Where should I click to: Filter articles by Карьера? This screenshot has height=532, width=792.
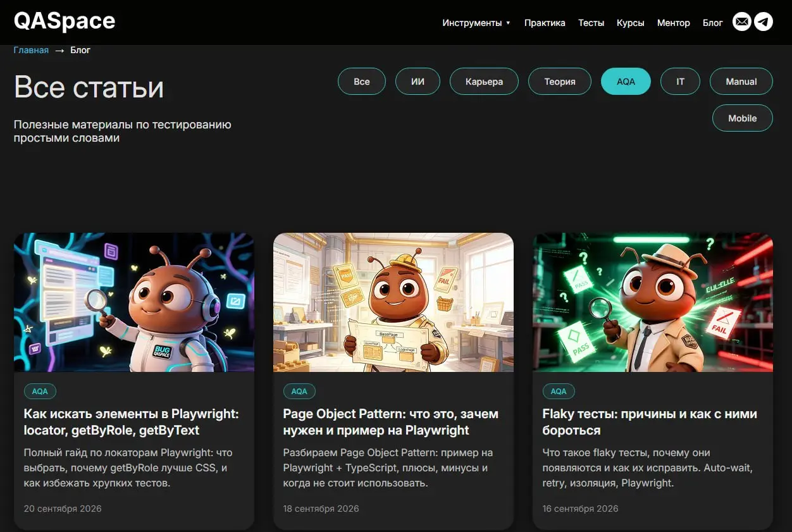[484, 81]
